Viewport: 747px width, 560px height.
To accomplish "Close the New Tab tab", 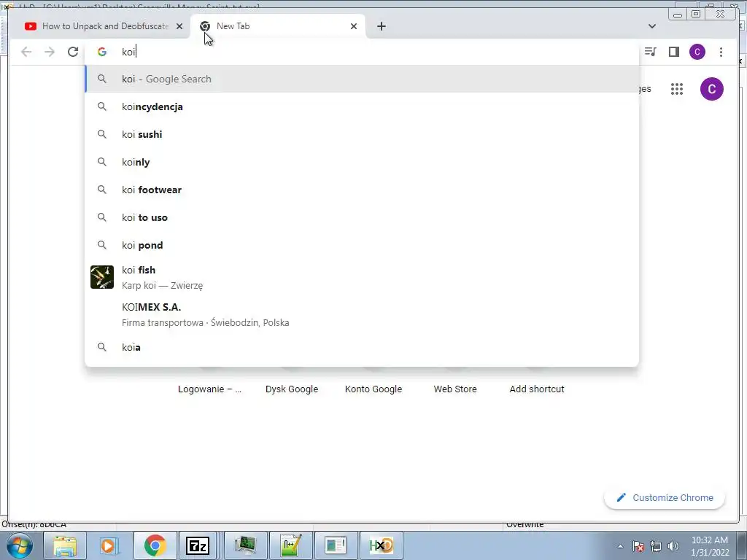I will point(354,26).
